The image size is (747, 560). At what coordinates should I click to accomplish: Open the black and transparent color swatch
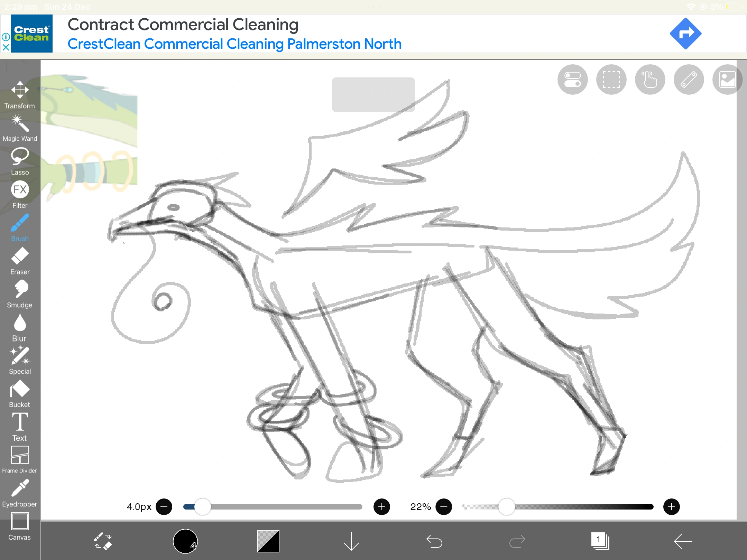(x=268, y=541)
